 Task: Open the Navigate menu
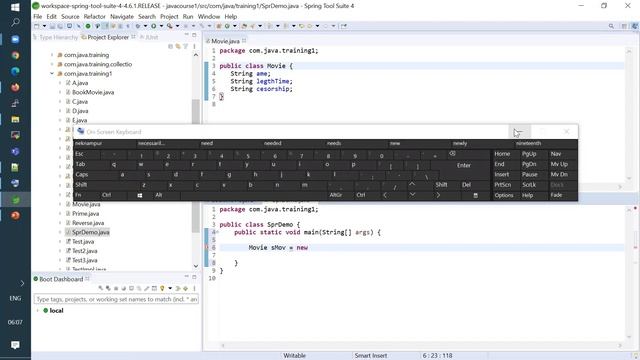122,17
